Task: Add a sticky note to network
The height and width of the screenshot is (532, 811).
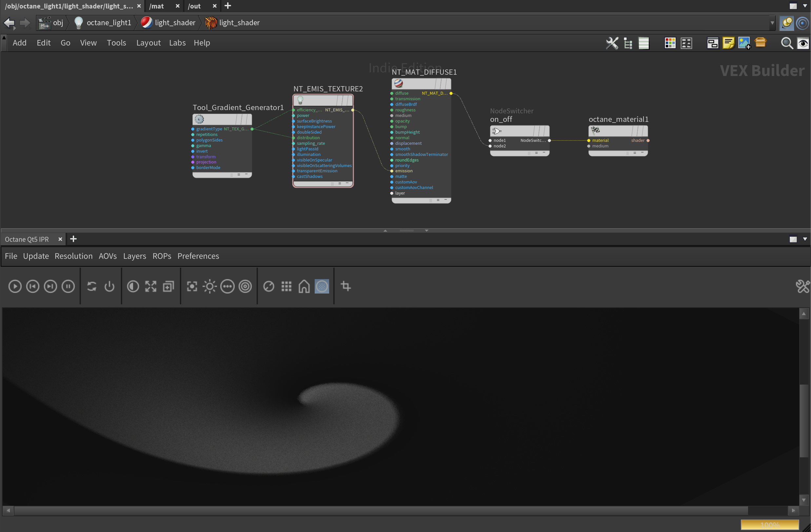Action: point(728,43)
